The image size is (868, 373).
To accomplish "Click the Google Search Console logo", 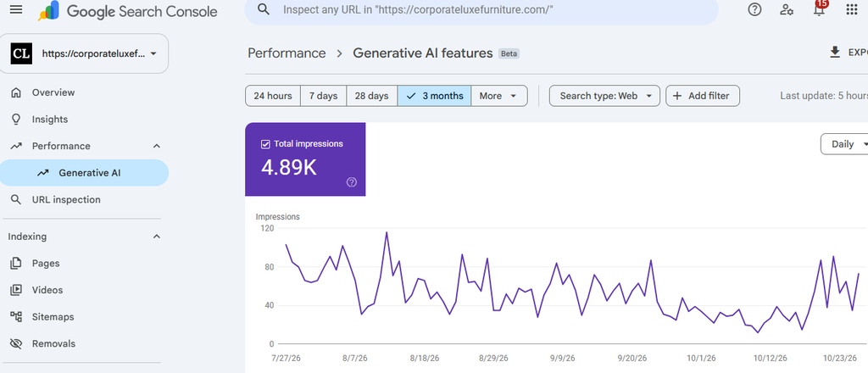I will (127, 11).
